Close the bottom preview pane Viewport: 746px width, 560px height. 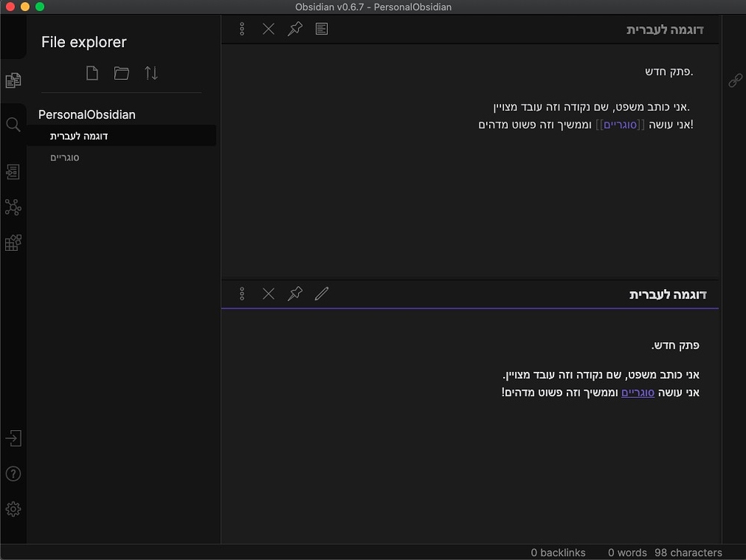point(268,293)
